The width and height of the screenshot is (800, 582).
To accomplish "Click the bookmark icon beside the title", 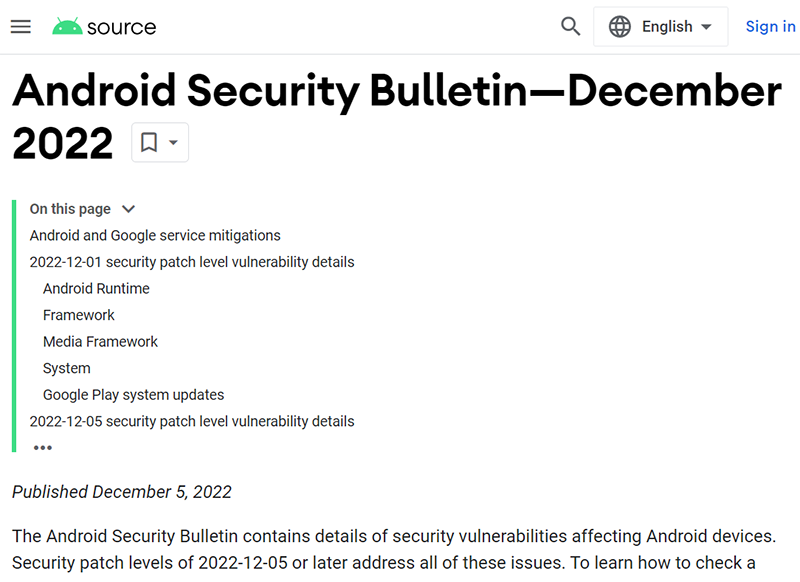I will pyautogui.click(x=149, y=143).
